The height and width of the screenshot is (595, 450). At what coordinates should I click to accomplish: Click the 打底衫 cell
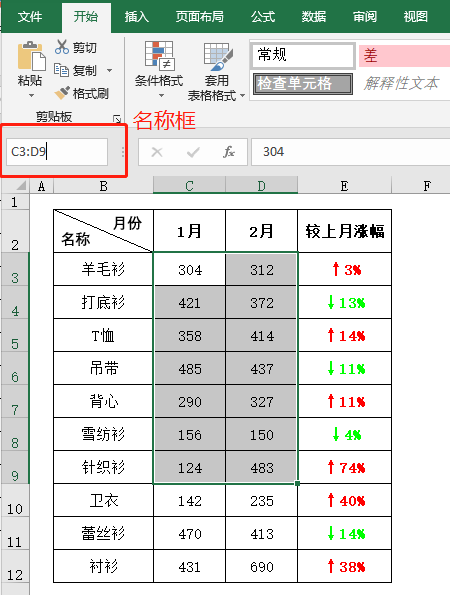click(103, 302)
